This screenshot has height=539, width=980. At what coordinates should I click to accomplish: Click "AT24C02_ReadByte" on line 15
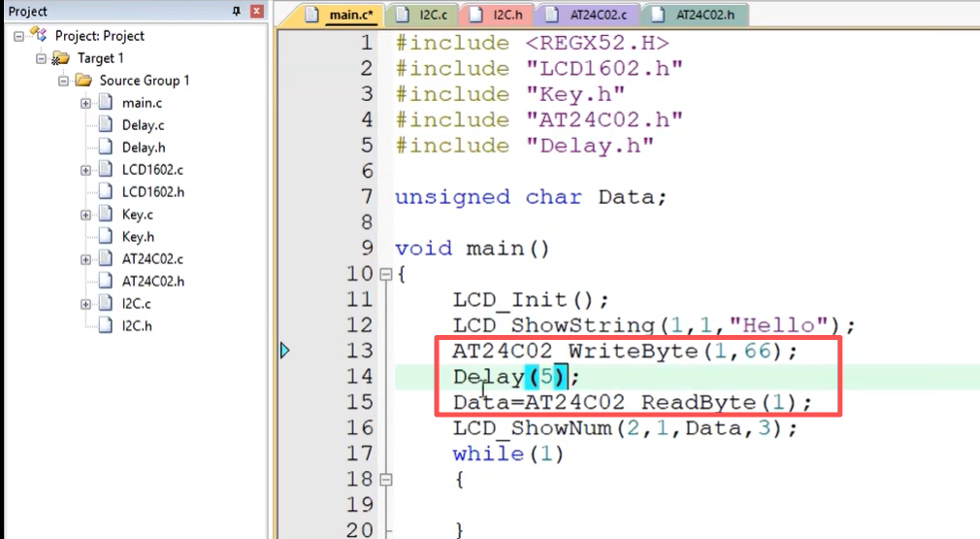[x=640, y=403]
